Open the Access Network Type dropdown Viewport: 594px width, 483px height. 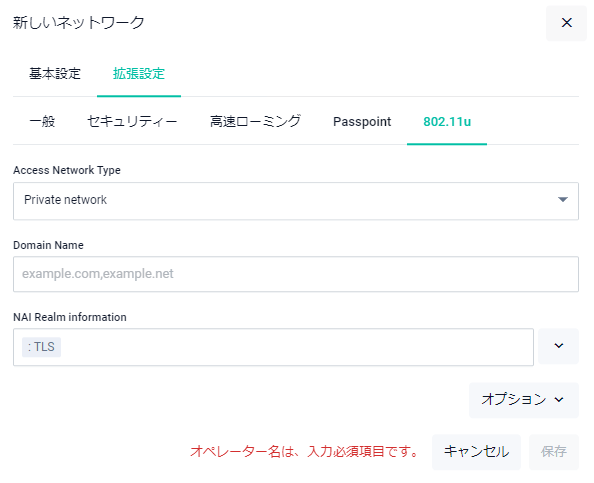tap(296, 201)
